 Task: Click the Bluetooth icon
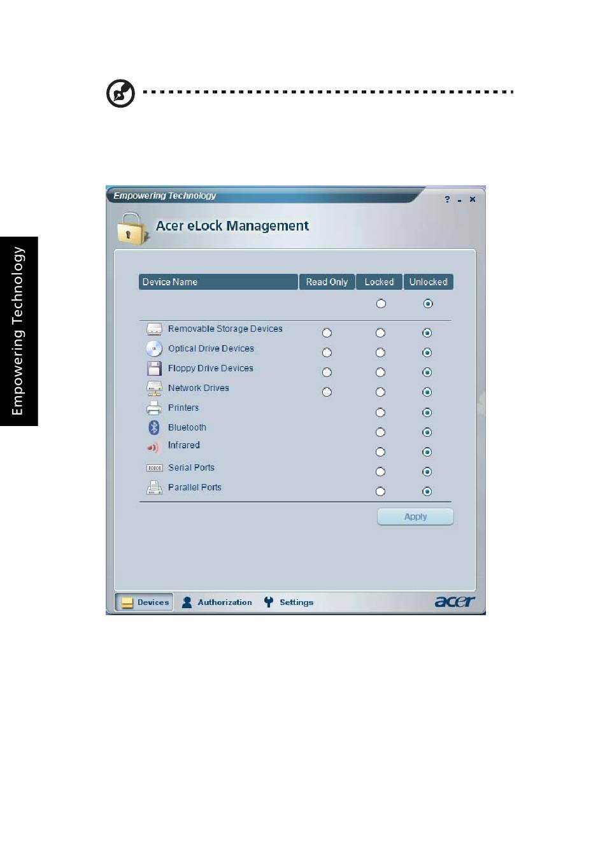coord(154,427)
